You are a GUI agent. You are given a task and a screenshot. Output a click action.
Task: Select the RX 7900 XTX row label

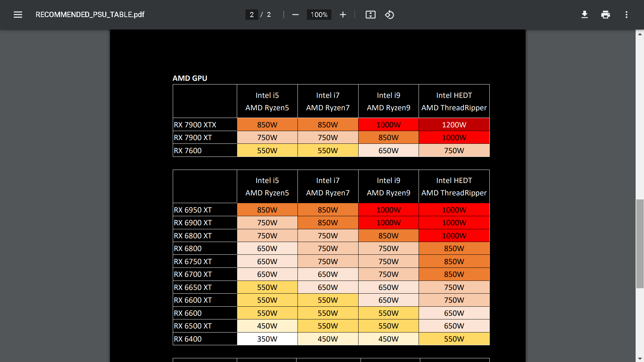pyautogui.click(x=205, y=125)
